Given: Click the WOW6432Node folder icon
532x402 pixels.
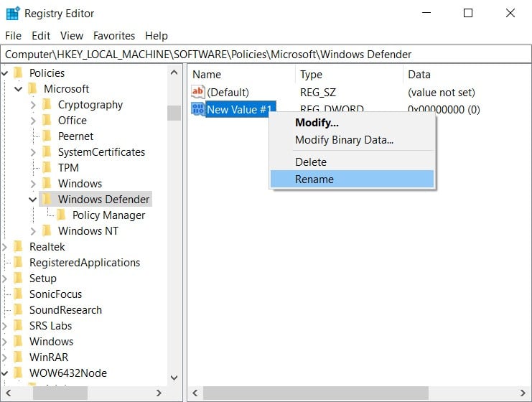Looking at the screenshot, I should point(19,373).
